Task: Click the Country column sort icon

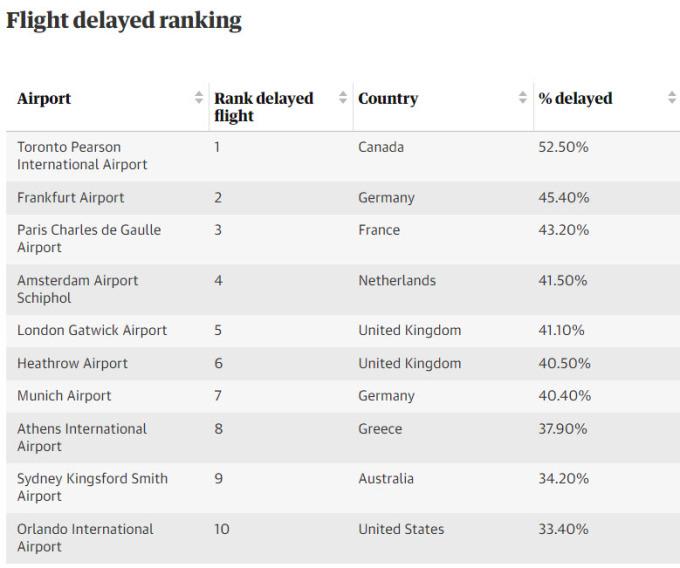Action: 523,98
